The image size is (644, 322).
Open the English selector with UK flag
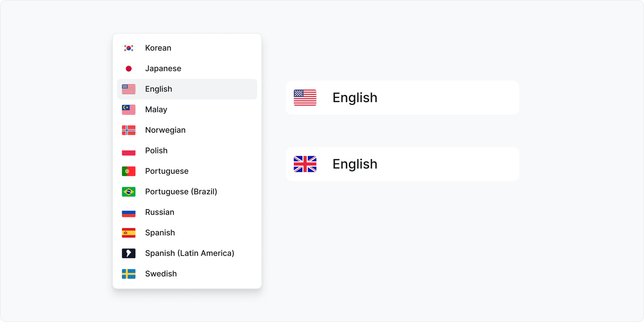pos(402,164)
